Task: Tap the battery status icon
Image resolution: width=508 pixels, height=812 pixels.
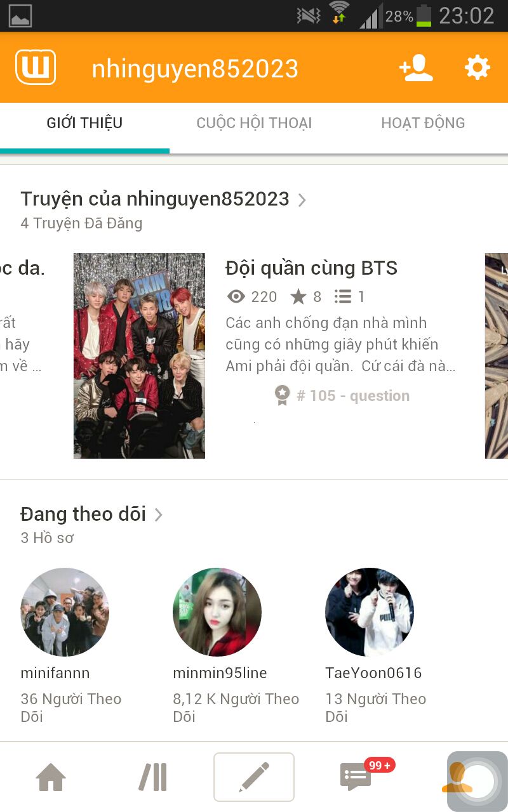Action: coord(423,15)
